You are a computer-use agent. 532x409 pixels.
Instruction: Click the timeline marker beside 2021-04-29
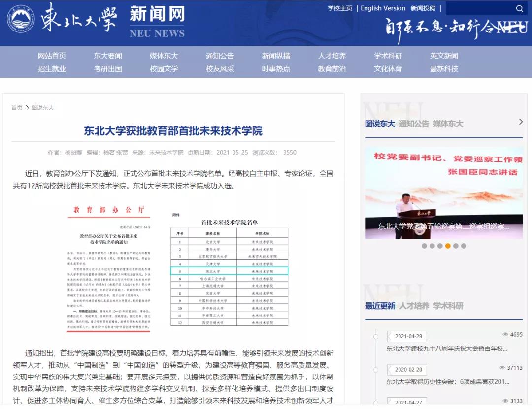[x=375, y=337]
